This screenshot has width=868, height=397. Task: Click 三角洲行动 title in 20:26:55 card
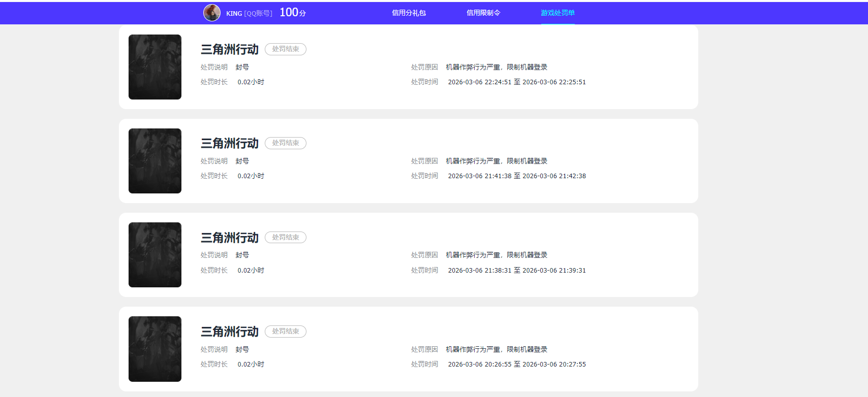(x=230, y=332)
